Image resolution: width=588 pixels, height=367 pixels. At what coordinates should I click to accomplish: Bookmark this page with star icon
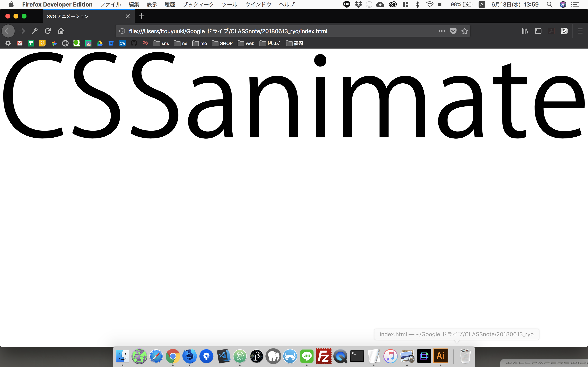pyautogui.click(x=464, y=31)
